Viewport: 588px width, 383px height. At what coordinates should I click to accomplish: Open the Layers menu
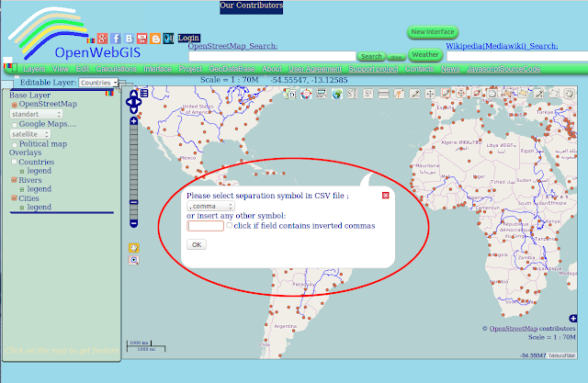pos(34,69)
